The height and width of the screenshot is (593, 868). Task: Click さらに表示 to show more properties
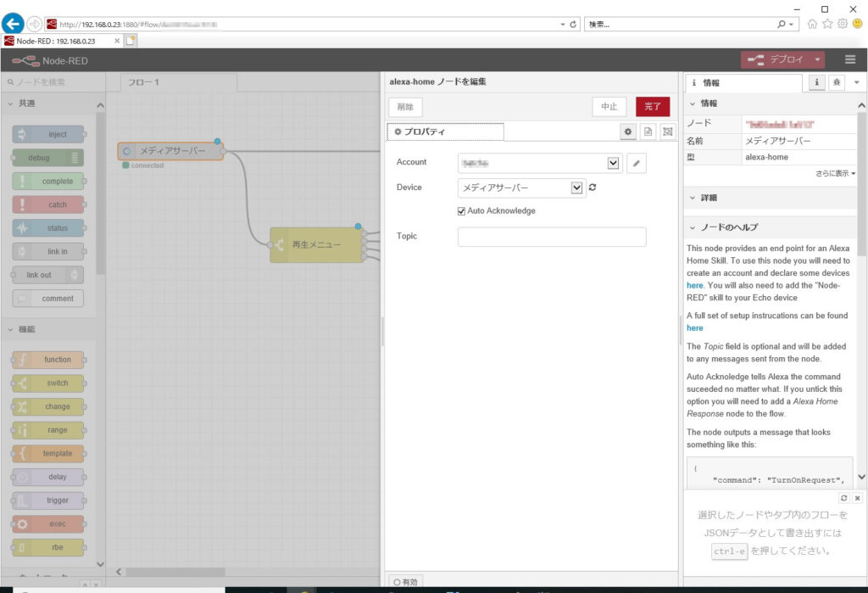point(835,173)
